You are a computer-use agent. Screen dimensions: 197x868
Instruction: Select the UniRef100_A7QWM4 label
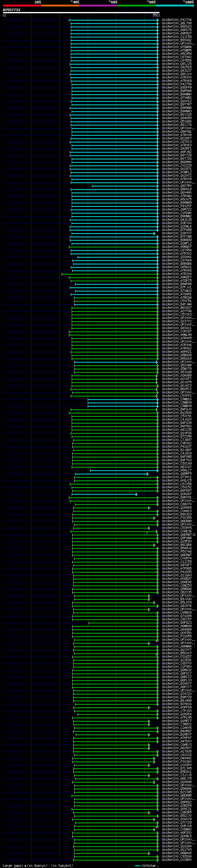[176, 47]
